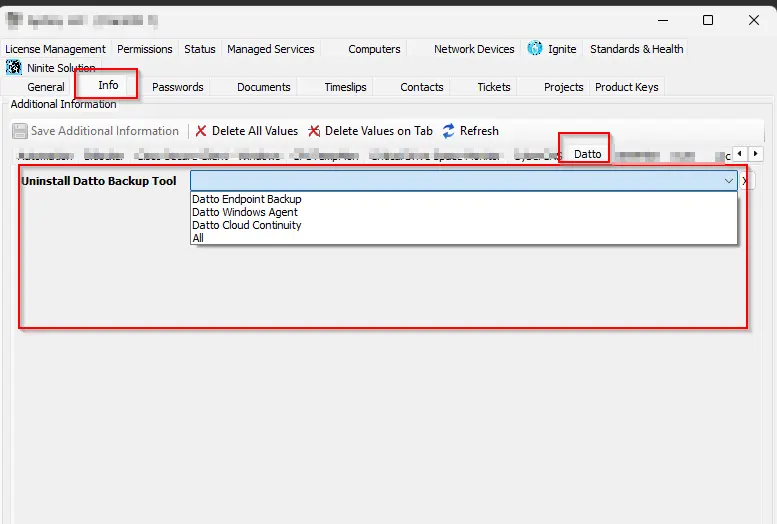The width and height of the screenshot is (777, 524).
Task: Select the Datto sub-tab
Action: [x=587, y=154]
